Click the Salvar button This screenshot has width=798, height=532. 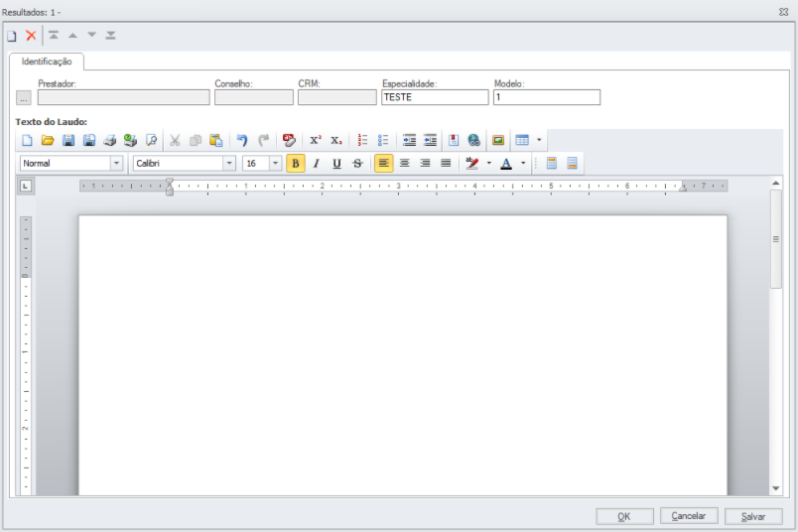point(753,516)
